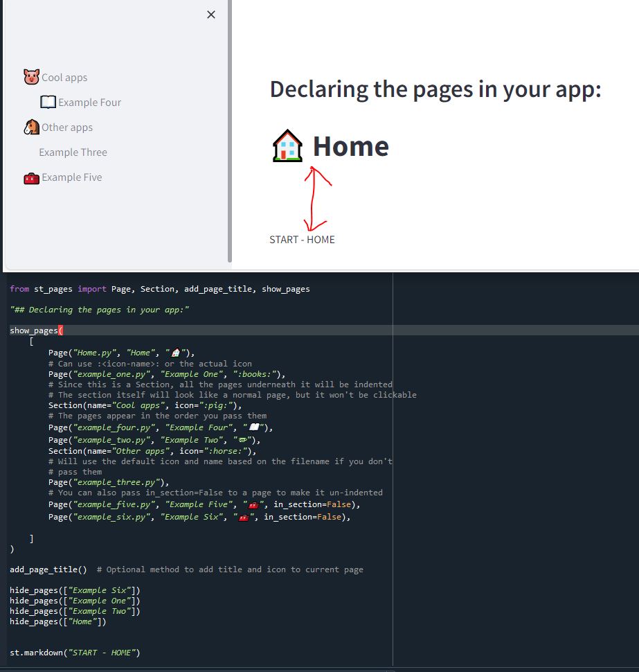Click the toolbox emoji in the example_six.py line
Screen dimensions: 639x672
click(x=245, y=516)
